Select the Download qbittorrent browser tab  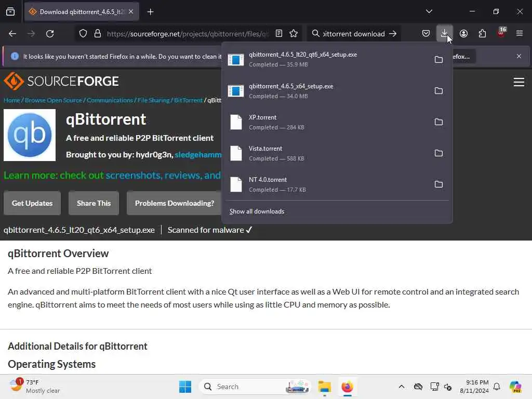pos(82,12)
